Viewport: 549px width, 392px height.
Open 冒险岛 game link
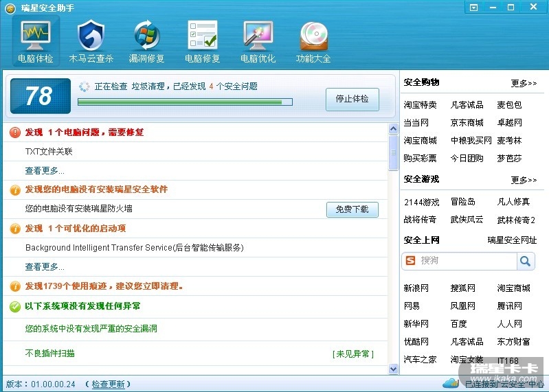463,202
